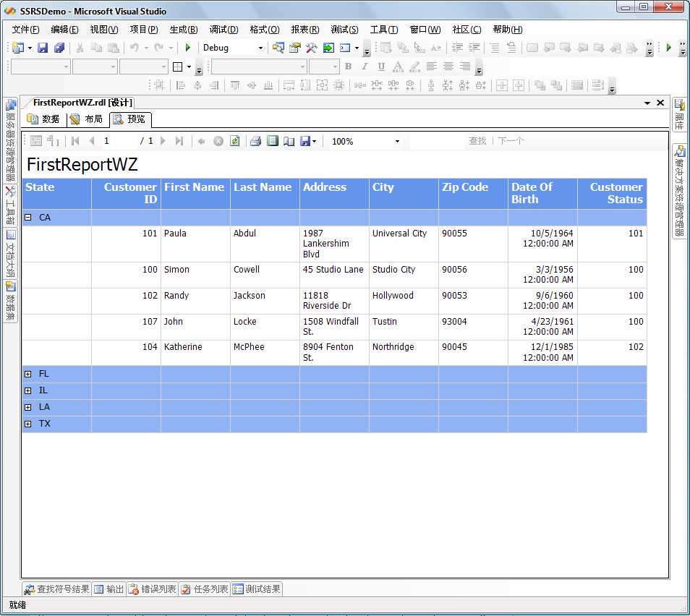Switch to the 布局 tab

tap(86, 119)
